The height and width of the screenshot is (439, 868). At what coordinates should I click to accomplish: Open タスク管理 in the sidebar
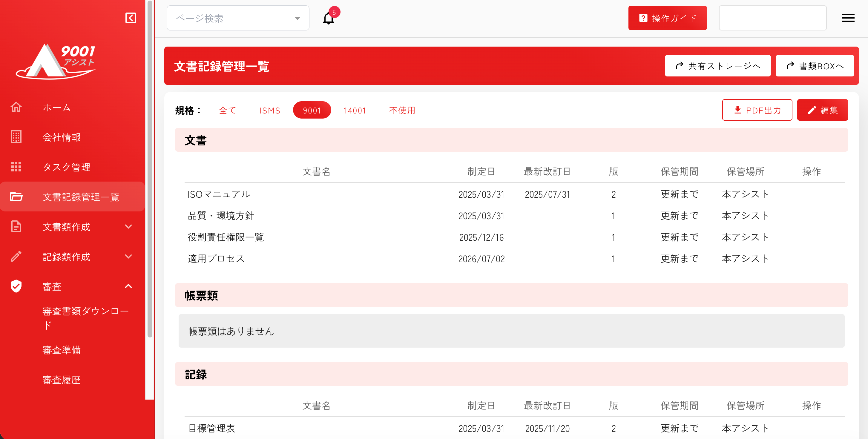pos(73,167)
